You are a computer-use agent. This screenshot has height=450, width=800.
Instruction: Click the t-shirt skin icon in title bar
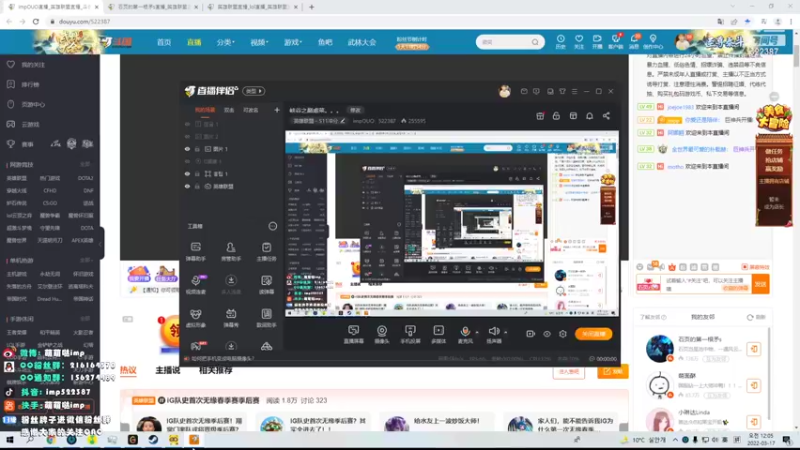coord(562,91)
